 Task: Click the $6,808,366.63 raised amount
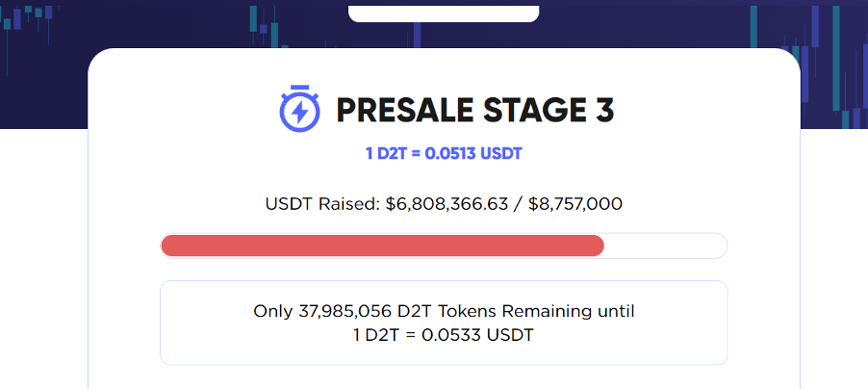click(x=447, y=204)
